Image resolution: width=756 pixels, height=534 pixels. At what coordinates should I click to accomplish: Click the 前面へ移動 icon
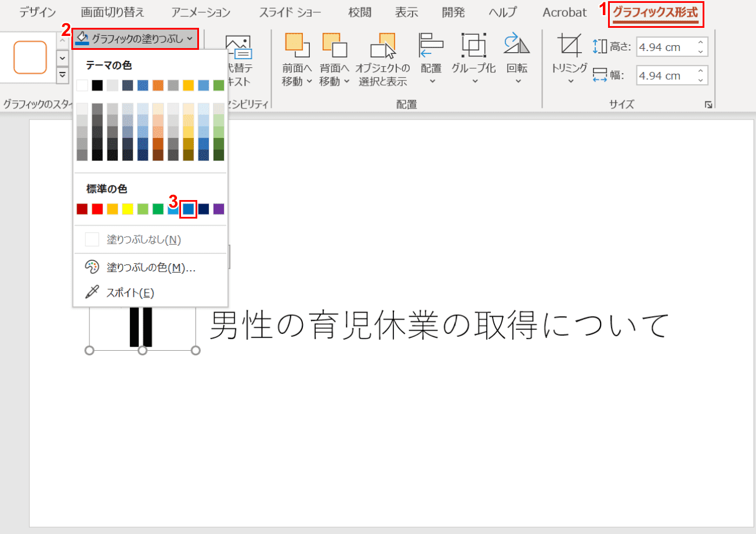coord(297,45)
